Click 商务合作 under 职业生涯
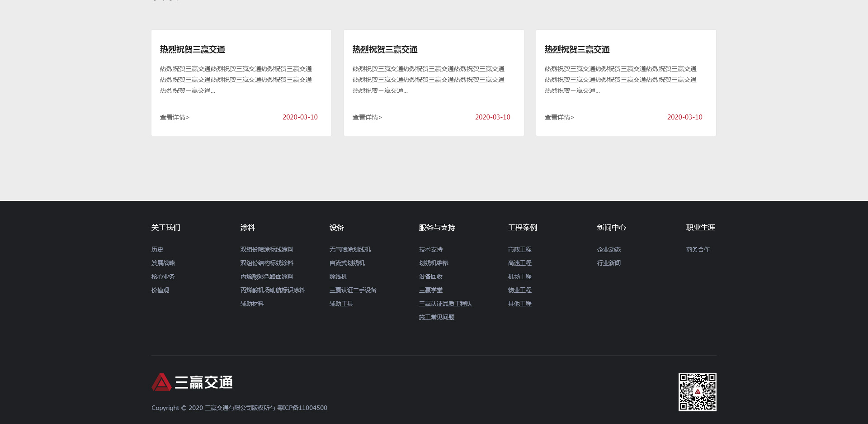 click(x=698, y=249)
